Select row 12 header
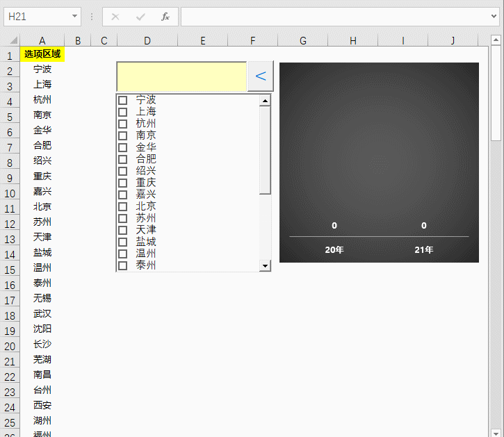The width and height of the screenshot is (504, 437). (x=10, y=224)
